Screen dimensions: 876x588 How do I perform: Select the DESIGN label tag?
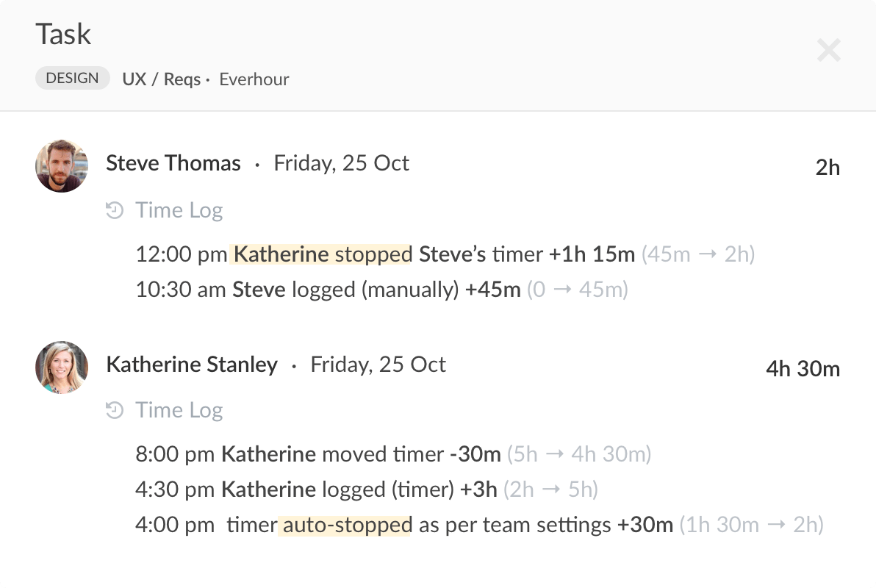72,78
